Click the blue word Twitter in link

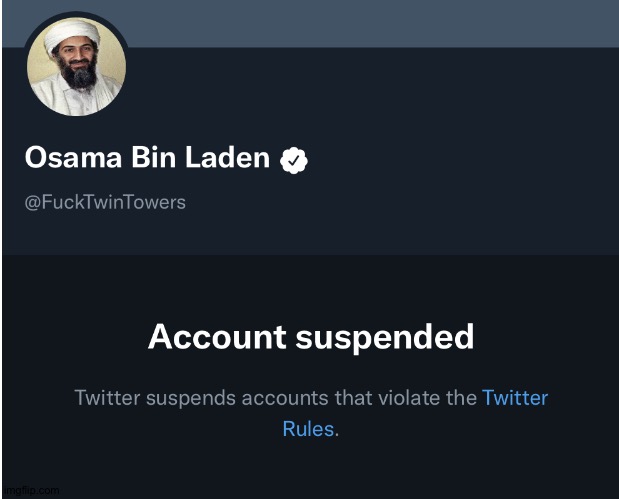tap(515, 398)
